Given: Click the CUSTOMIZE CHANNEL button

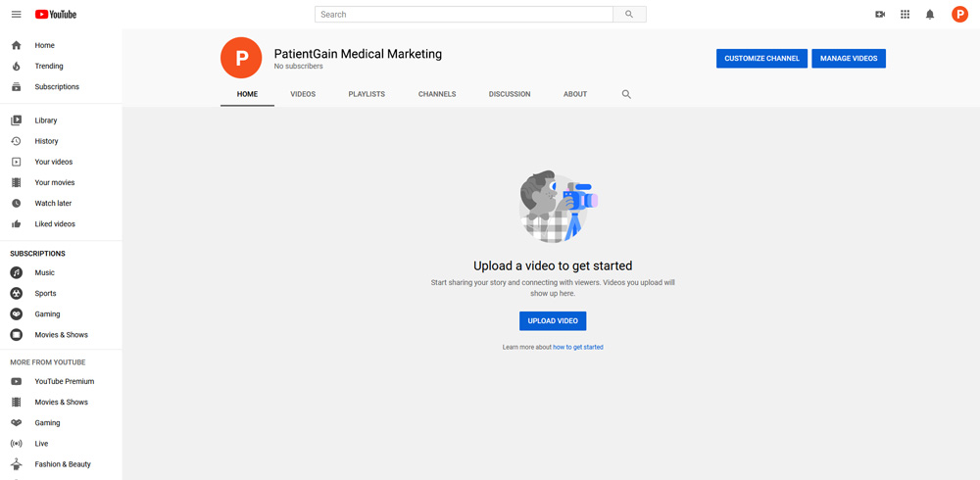Looking at the screenshot, I should (x=761, y=58).
